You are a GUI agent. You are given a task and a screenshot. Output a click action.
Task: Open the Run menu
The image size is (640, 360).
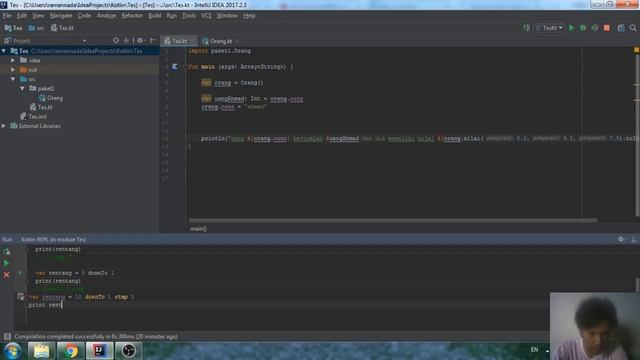click(171, 16)
